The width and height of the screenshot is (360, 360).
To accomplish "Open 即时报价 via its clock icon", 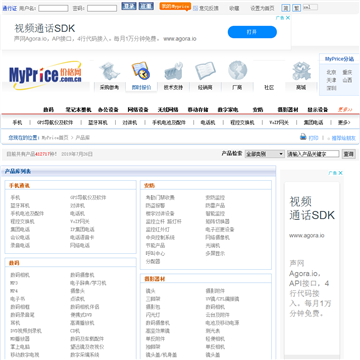I will [x=141, y=71].
